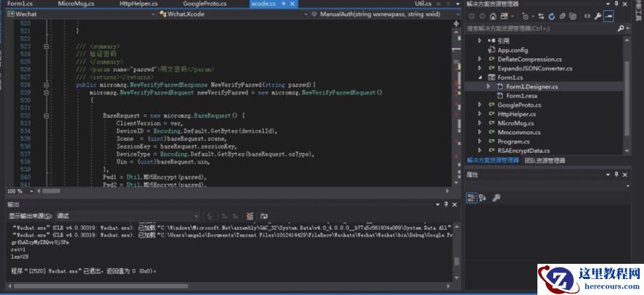Close the Properties panel
The height and width of the screenshot is (295, 644).
tap(624, 175)
